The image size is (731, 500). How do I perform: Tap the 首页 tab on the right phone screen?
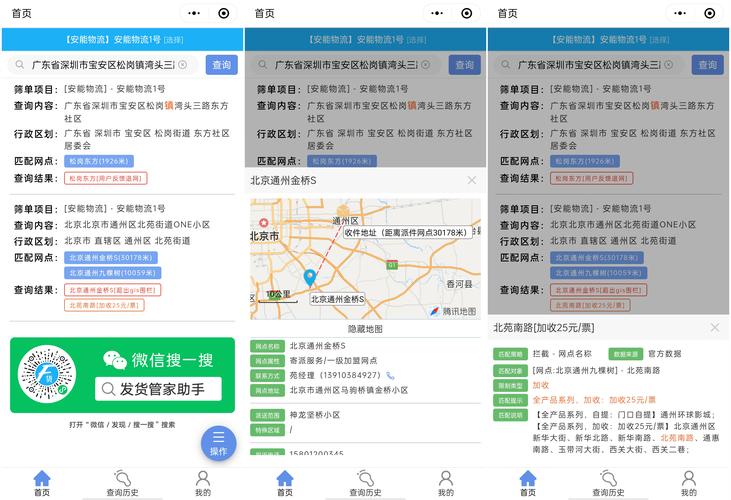(528, 483)
